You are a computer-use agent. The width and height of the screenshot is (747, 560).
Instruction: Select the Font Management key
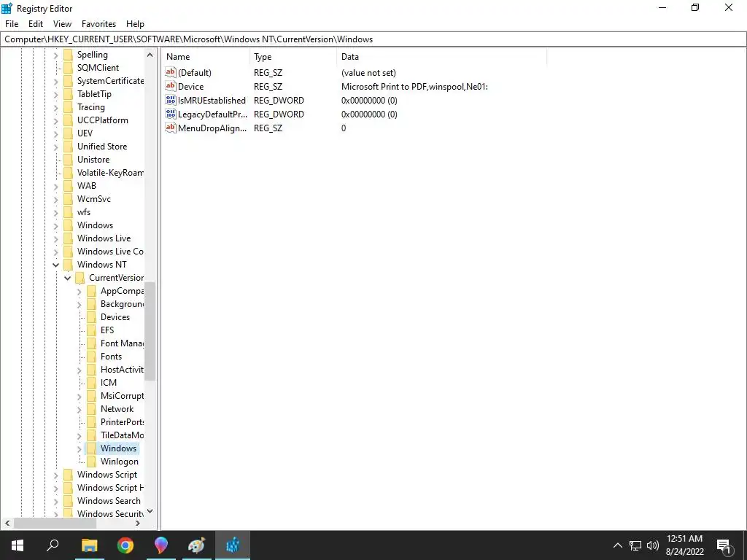tap(122, 343)
